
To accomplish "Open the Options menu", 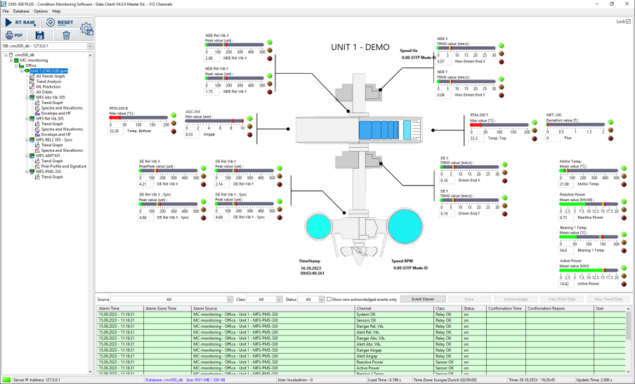I will pos(40,11).
